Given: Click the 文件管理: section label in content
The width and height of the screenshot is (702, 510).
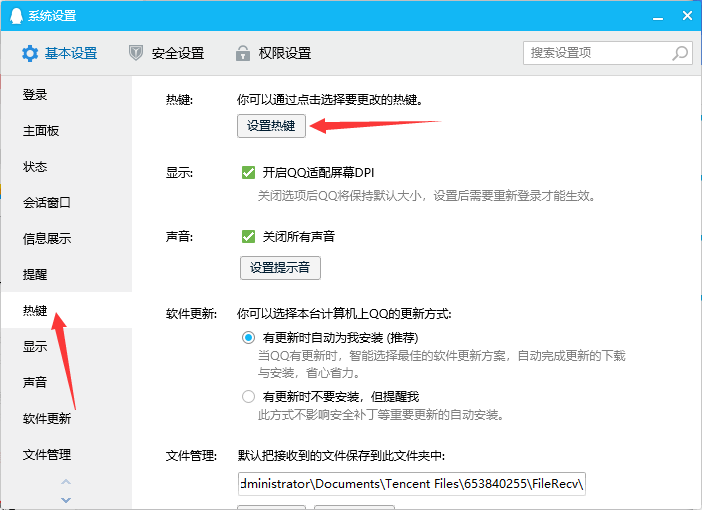Looking at the screenshot, I should pyautogui.click(x=191, y=456).
